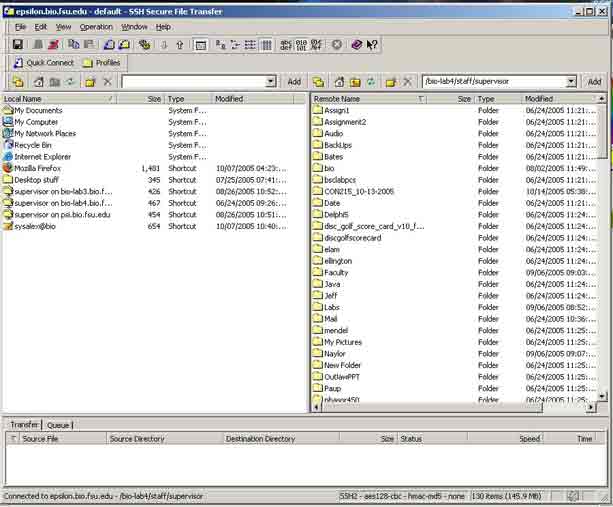Click the Upload arrow toolbar icon
Image resolution: width=613 pixels, height=507 pixels.
click(x=179, y=45)
